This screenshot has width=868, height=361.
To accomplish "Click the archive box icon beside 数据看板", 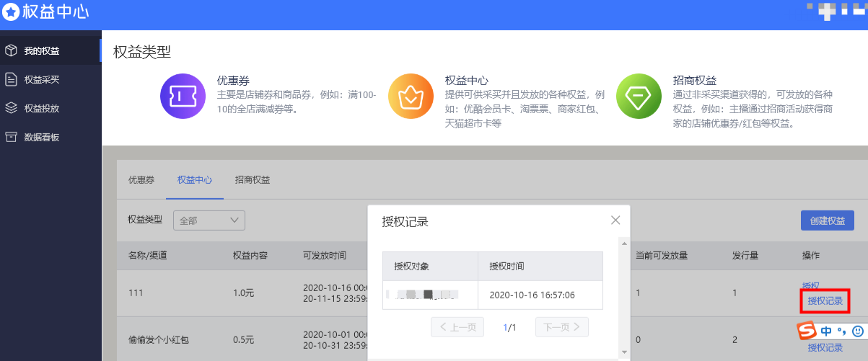I will pyautogui.click(x=11, y=137).
